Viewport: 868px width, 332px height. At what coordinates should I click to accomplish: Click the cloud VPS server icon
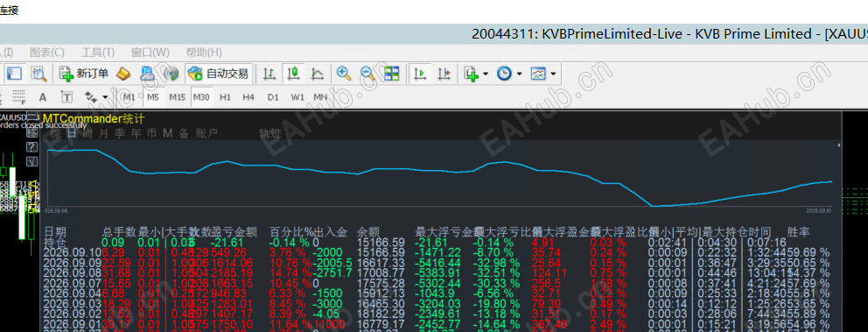coord(147,74)
